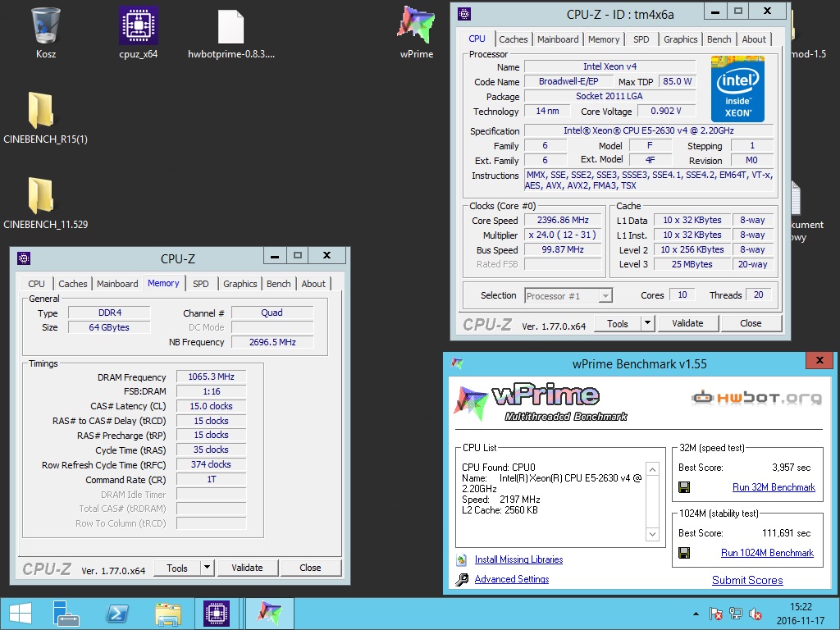Open Install Missing Libraries link
The image size is (840, 630).
click(x=518, y=559)
